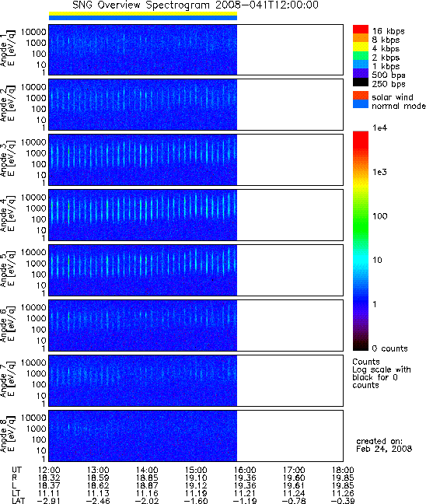This screenshot has width=426, height=504.
Task: Select the Anode 3 spectrogram panel
Action: pos(196,159)
